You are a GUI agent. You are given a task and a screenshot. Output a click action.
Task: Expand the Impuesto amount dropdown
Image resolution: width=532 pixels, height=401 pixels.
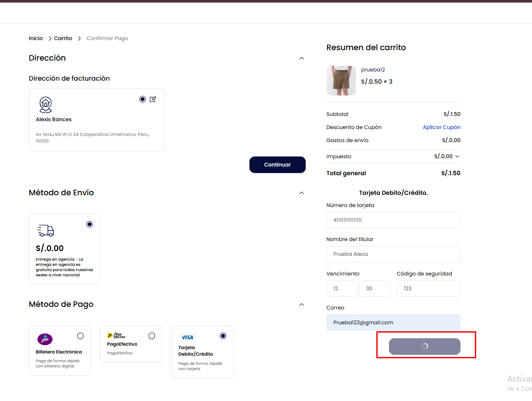457,156
